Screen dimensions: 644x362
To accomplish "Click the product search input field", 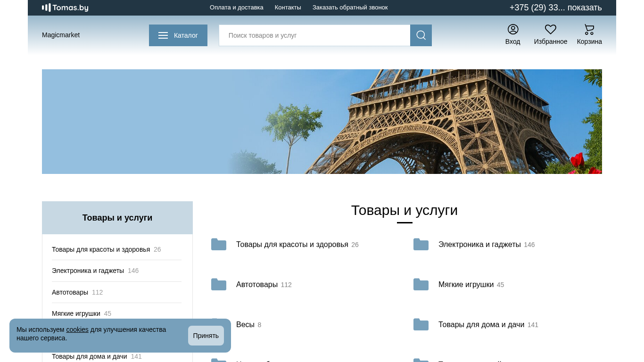I will [314, 35].
